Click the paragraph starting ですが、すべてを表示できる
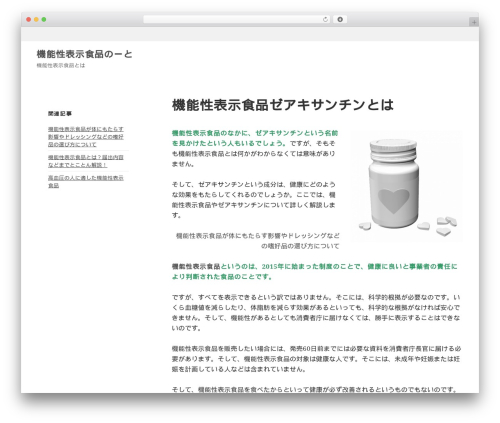 point(316,312)
